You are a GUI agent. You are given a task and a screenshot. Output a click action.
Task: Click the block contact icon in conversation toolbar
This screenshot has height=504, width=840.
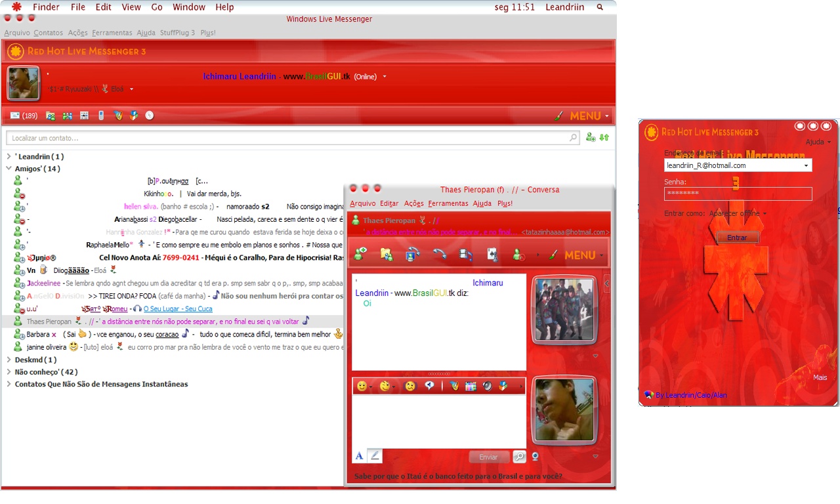(x=519, y=255)
